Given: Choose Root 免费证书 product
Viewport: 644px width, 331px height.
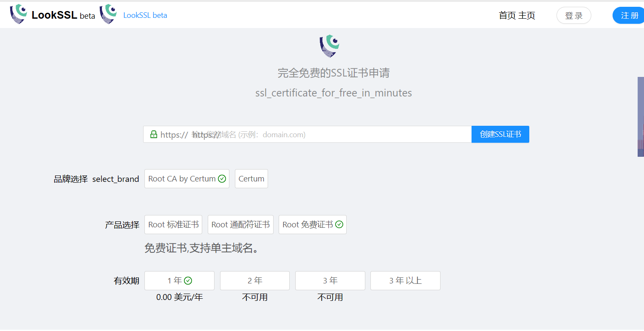Looking at the screenshot, I should click(313, 225).
